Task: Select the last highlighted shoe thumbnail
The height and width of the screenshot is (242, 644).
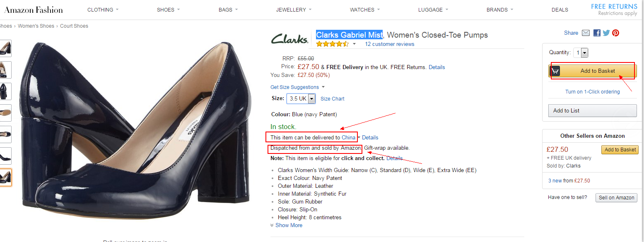Action: pos(5,177)
